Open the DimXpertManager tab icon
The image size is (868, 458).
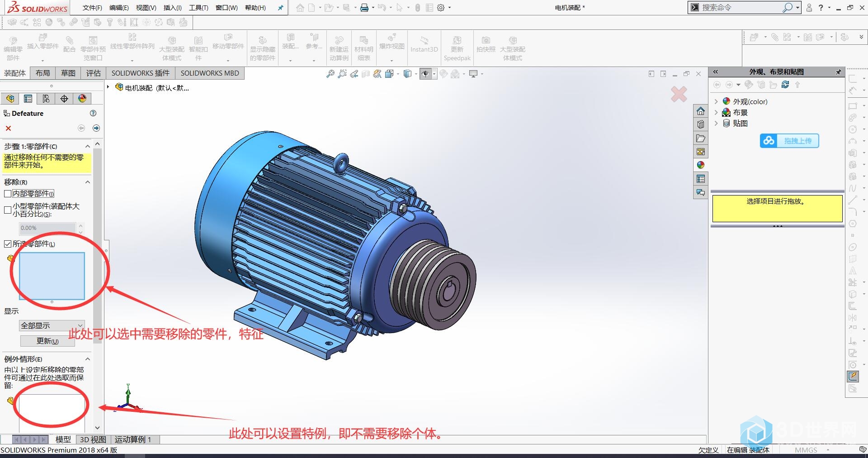(x=64, y=99)
